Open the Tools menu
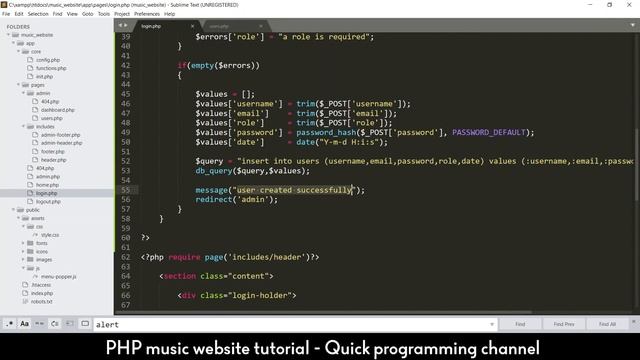640x360 pixels. point(104,14)
